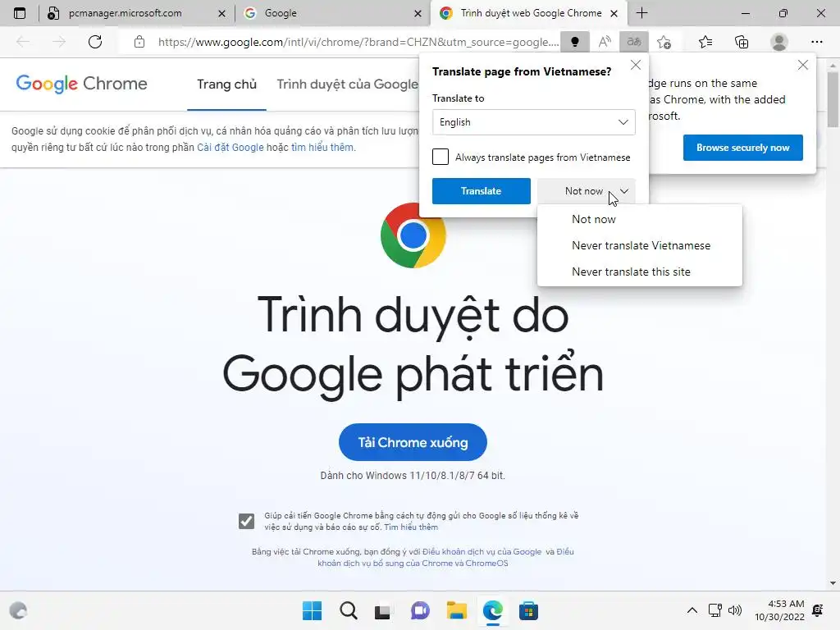This screenshot has width=840, height=630.
Task: Click the page vertical scrollbar thumb
Action: (x=833, y=99)
